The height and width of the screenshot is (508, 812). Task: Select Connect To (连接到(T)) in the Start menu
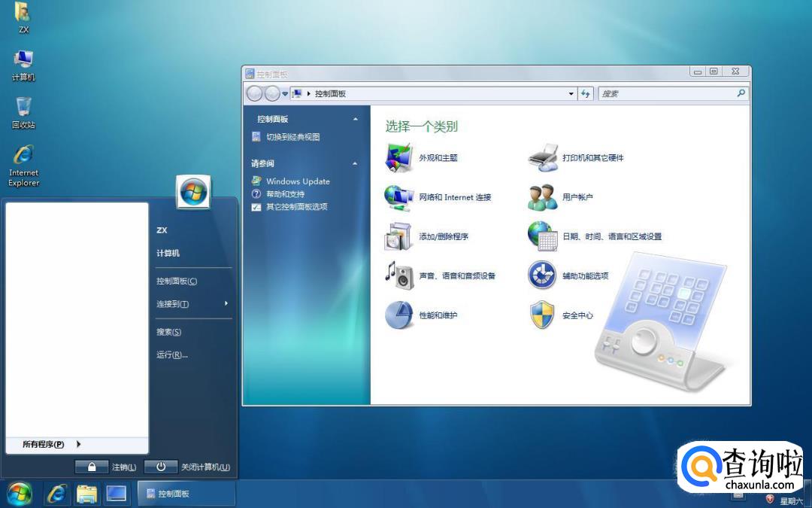tap(172, 304)
